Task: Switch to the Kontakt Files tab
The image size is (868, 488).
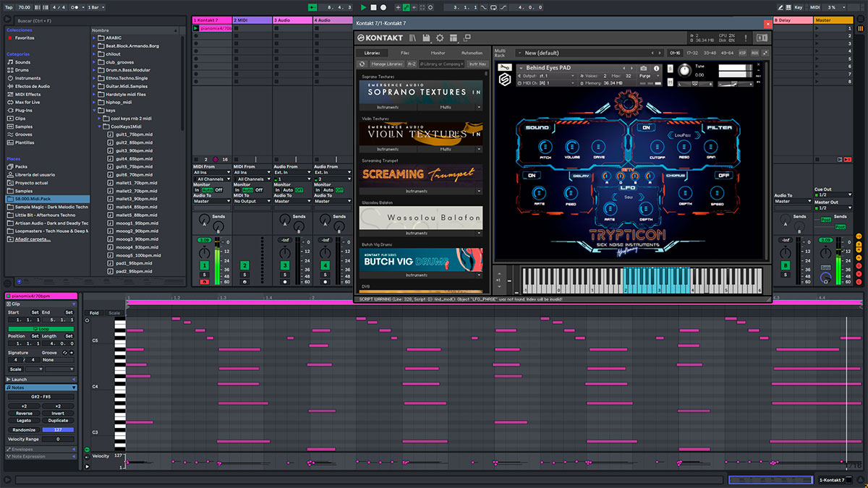Action: pyautogui.click(x=404, y=53)
